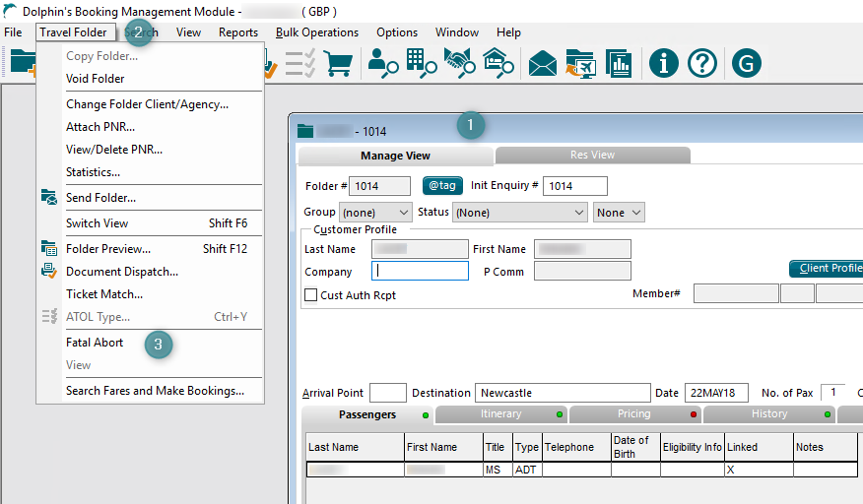
Task: Choose View/Delete PNR menu entry
Action: (150, 150)
